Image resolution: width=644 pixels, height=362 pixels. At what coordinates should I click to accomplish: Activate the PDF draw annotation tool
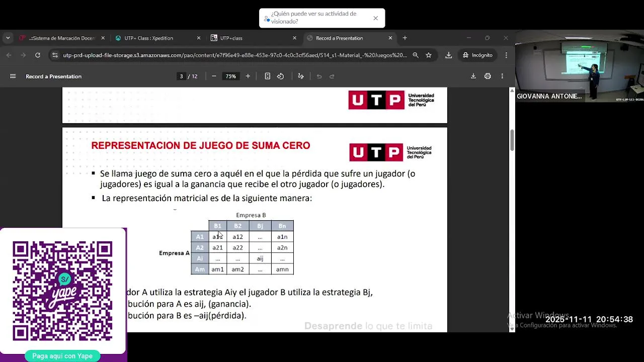301,76
